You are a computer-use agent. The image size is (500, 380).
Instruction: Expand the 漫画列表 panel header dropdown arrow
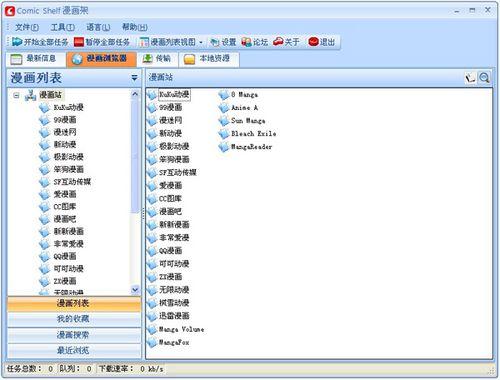click(134, 78)
